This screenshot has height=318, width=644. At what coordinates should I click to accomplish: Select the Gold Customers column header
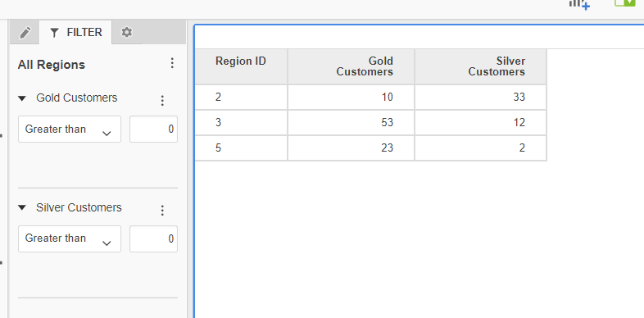point(351,66)
